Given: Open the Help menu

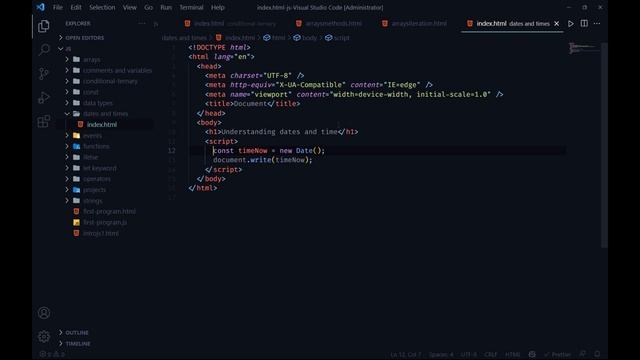Looking at the screenshot, I should 218,7.
